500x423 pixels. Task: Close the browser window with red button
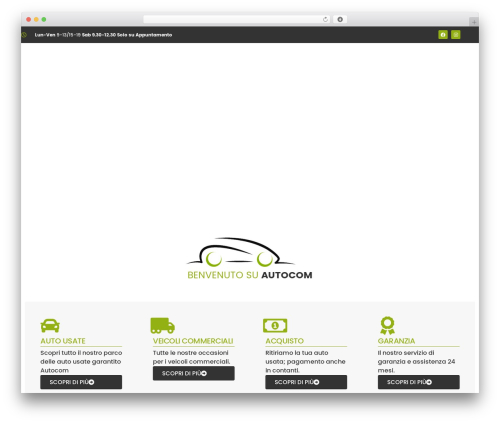click(29, 20)
